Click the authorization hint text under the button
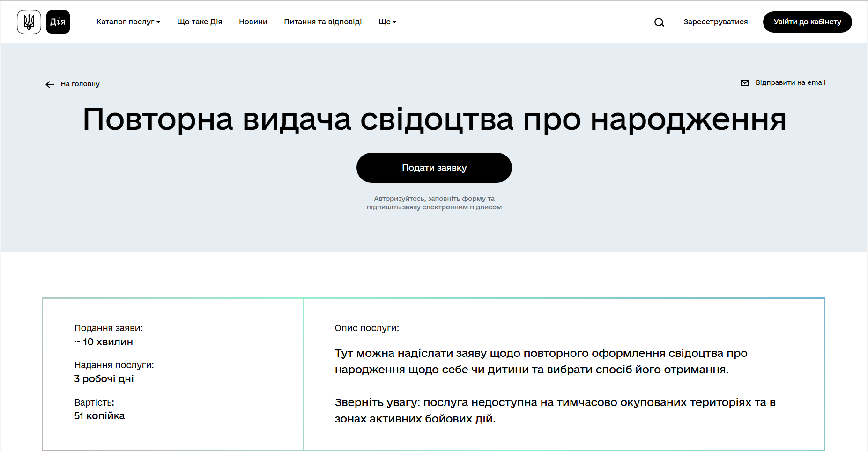Image resolution: width=868 pixels, height=452 pixels. click(434, 202)
